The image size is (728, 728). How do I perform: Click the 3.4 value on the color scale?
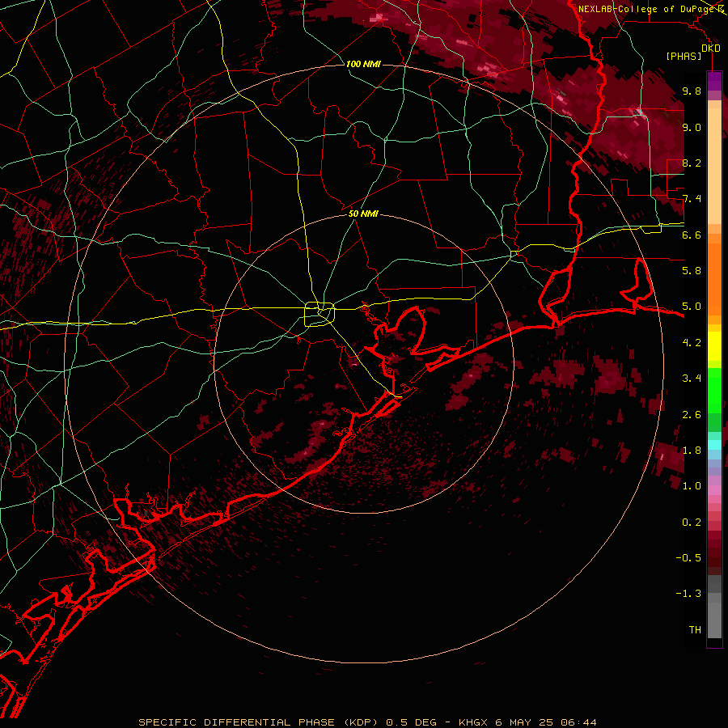click(x=692, y=379)
